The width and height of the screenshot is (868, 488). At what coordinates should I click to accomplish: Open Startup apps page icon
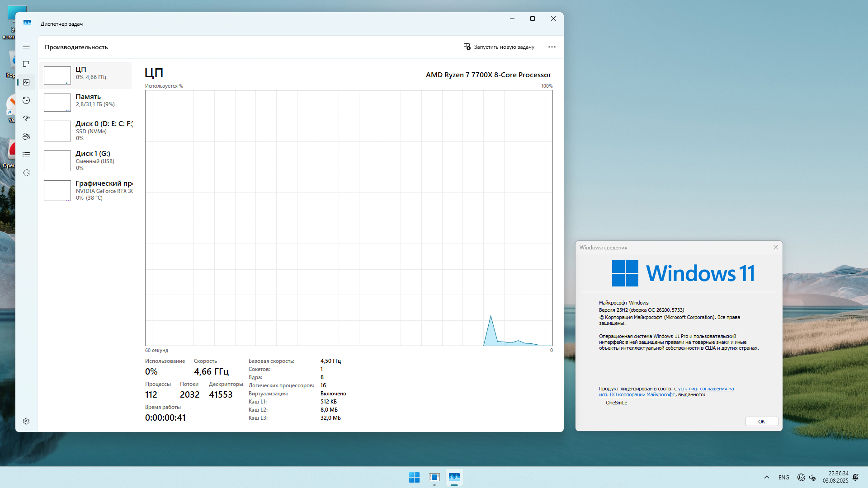tap(26, 118)
